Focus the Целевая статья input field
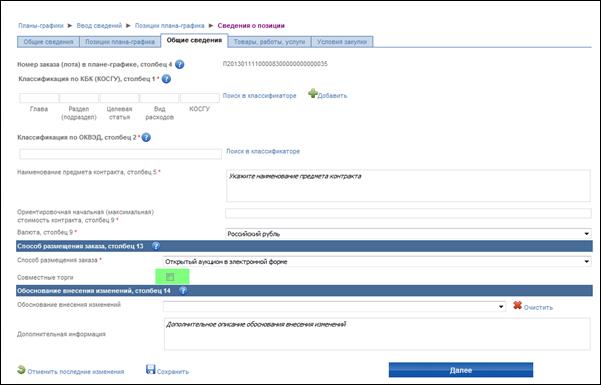601x385 pixels. click(119, 98)
